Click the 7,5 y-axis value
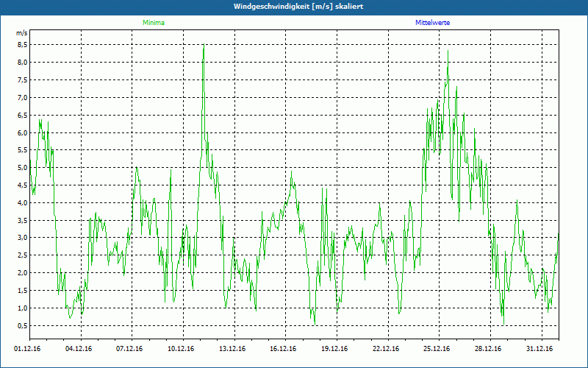Screen dimensions: 588x368 pyautogui.click(x=23, y=80)
